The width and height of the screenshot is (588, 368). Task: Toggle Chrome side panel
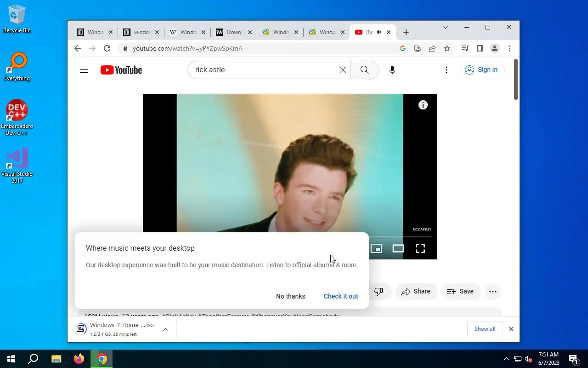pyautogui.click(x=480, y=48)
